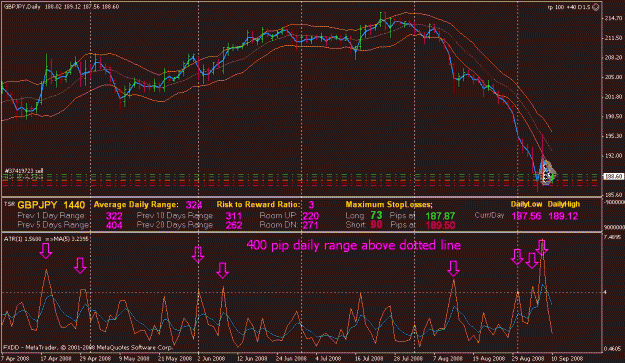Viewport: 625px width, 363px height.
Task: Click the Prev 5 Days Range label
Action: coord(53,225)
